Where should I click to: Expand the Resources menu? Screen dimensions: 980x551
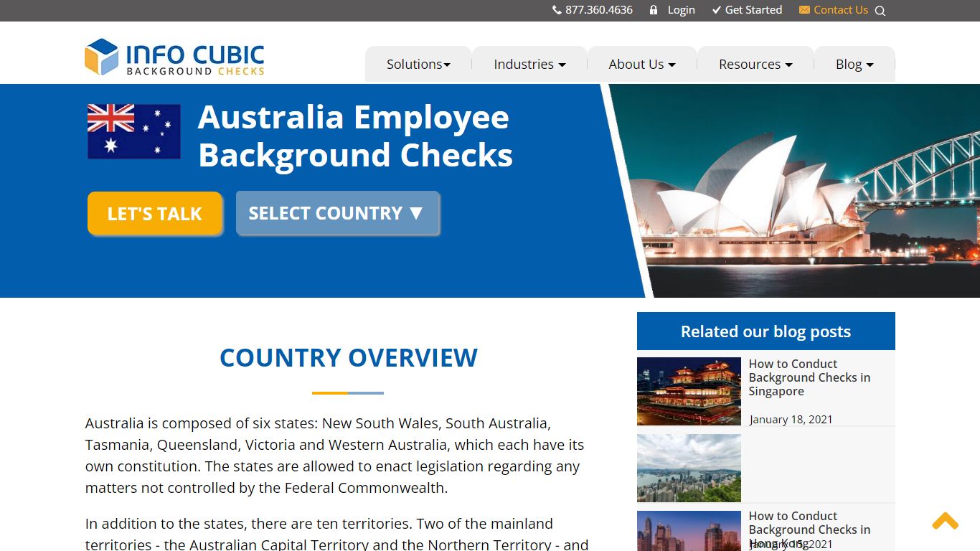click(x=755, y=64)
